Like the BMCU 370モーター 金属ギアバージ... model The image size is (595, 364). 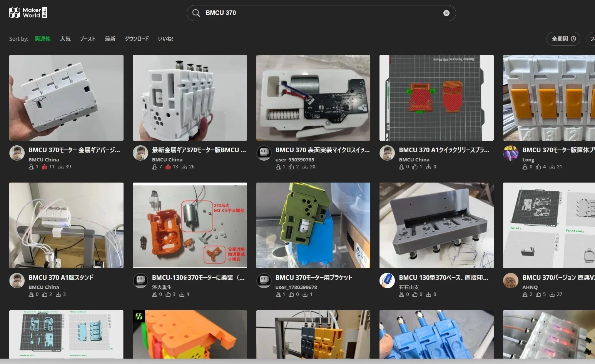click(x=45, y=167)
